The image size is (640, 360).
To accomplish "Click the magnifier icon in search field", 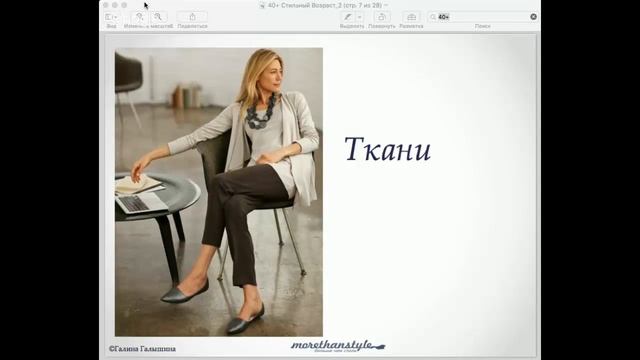I will (433, 17).
